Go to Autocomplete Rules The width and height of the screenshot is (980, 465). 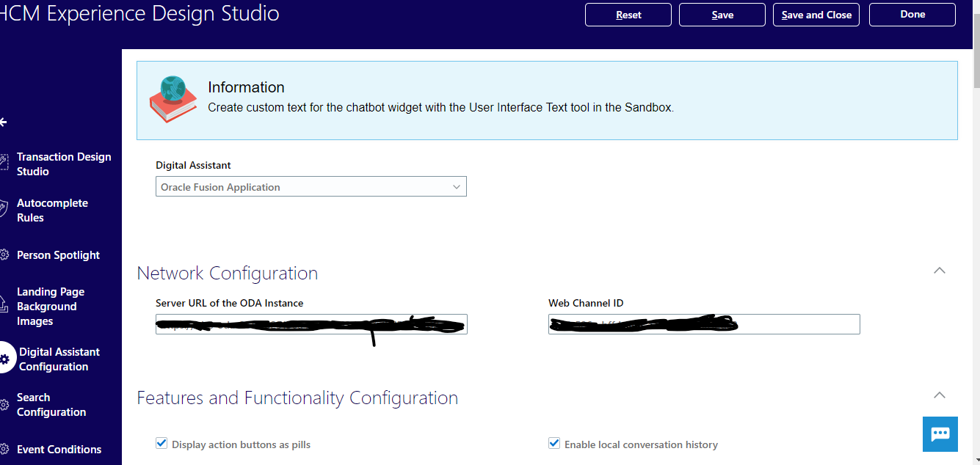pyautogui.click(x=52, y=210)
